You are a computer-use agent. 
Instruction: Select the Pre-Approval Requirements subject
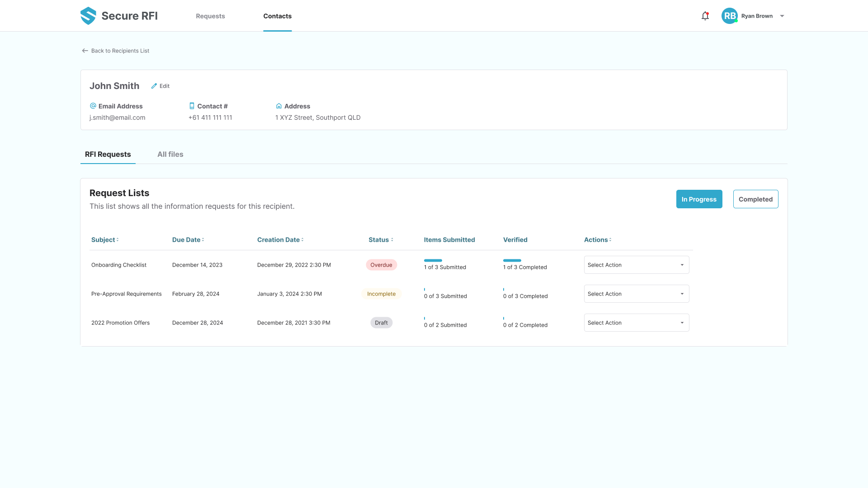126,294
